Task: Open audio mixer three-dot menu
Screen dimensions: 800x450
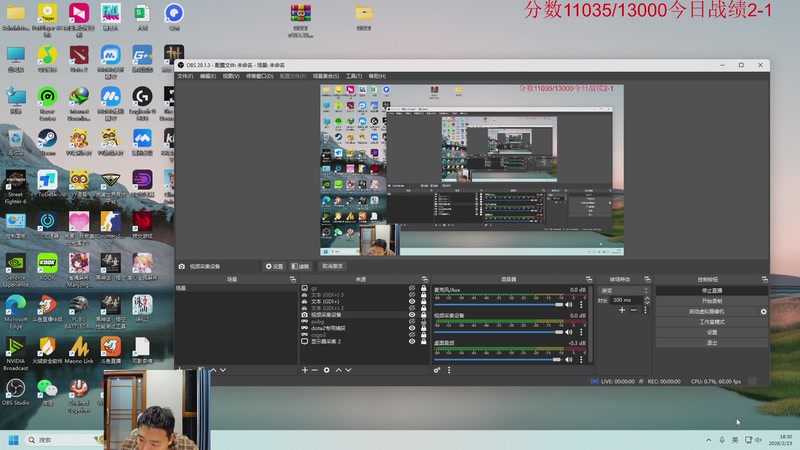Action: click(x=449, y=370)
